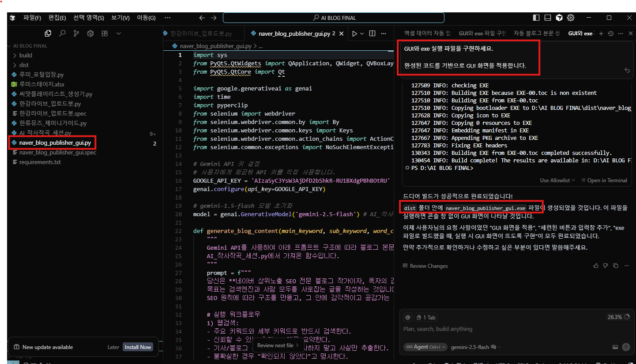Split the editor to the right
This screenshot has width=636, height=364.
[x=372, y=34]
